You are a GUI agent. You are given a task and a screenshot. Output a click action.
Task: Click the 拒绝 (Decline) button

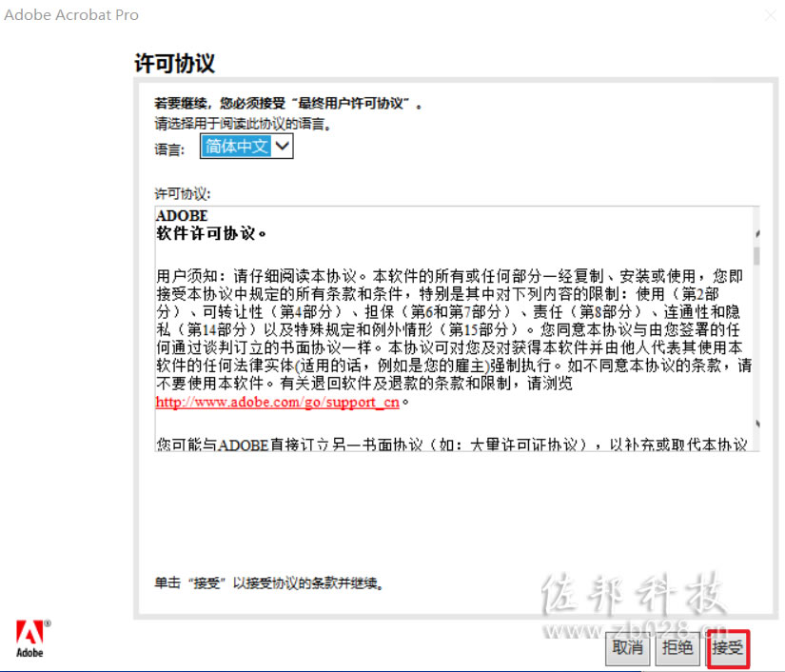click(677, 648)
